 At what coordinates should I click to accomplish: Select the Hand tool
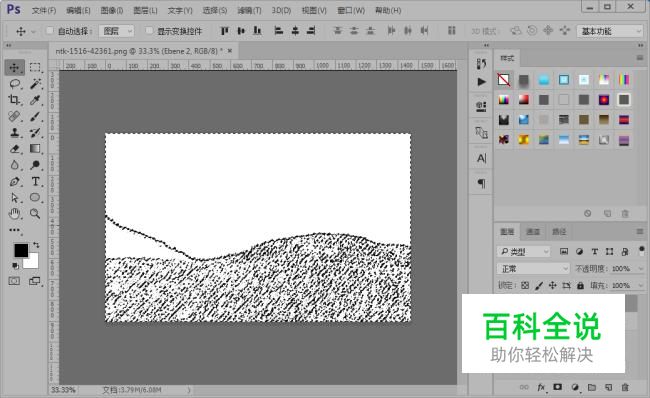(x=15, y=214)
